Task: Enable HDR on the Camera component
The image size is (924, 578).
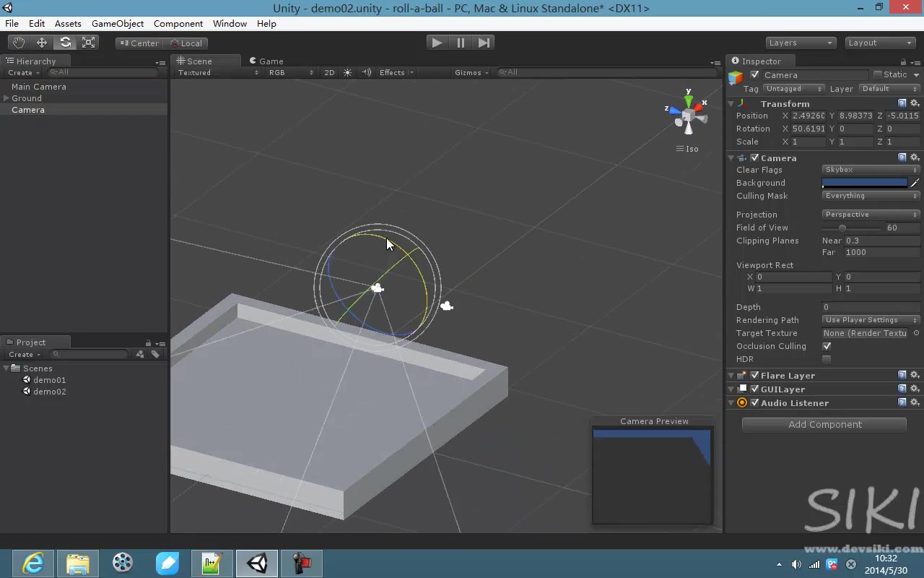Action: [x=827, y=359]
